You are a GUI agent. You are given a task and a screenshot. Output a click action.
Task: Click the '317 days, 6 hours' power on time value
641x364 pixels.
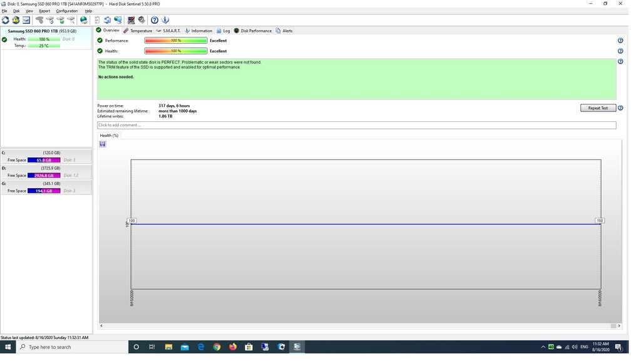click(174, 106)
